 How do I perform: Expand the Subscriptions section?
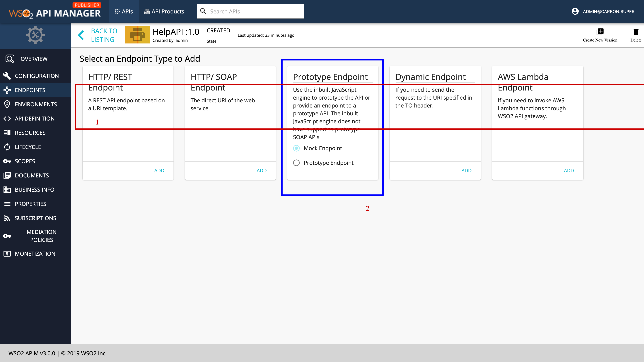pos(36,218)
